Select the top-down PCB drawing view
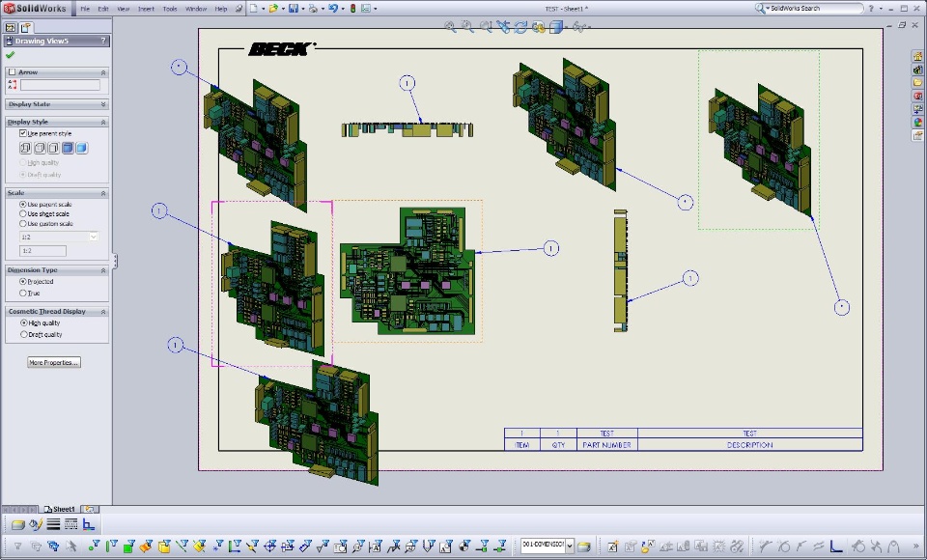The image size is (927, 560). [407, 271]
